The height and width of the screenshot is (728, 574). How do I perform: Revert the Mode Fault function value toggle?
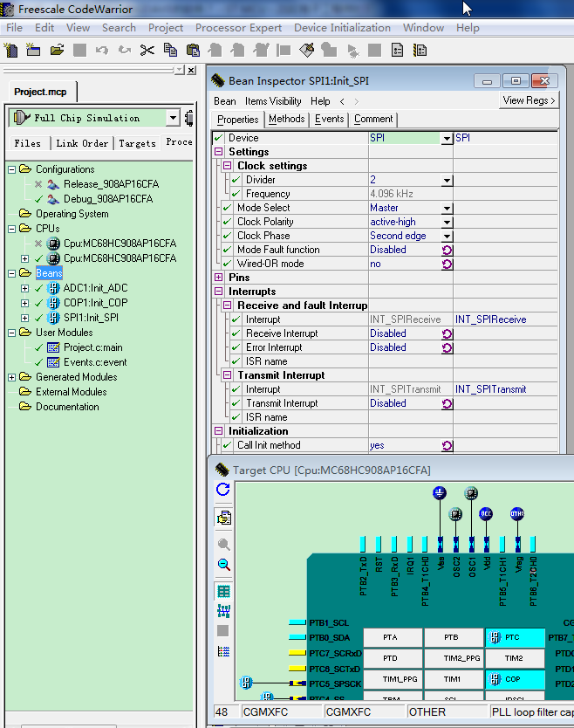pyautogui.click(x=447, y=251)
